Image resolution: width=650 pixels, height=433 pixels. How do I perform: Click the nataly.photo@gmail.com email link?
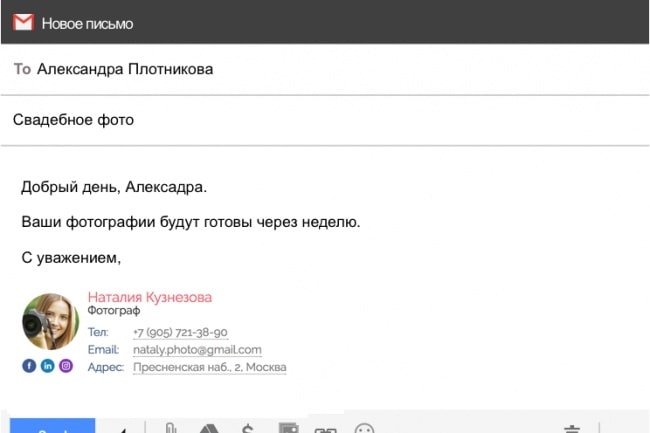pos(197,350)
